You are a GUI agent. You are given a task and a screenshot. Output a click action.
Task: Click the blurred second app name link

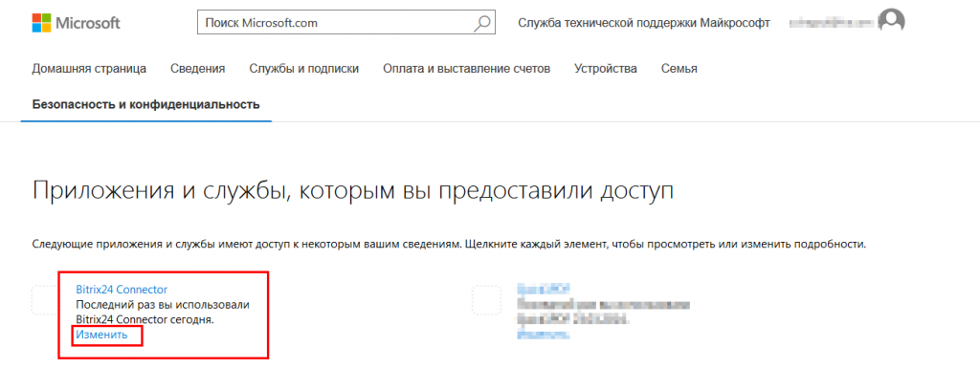click(x=545, y=289)
